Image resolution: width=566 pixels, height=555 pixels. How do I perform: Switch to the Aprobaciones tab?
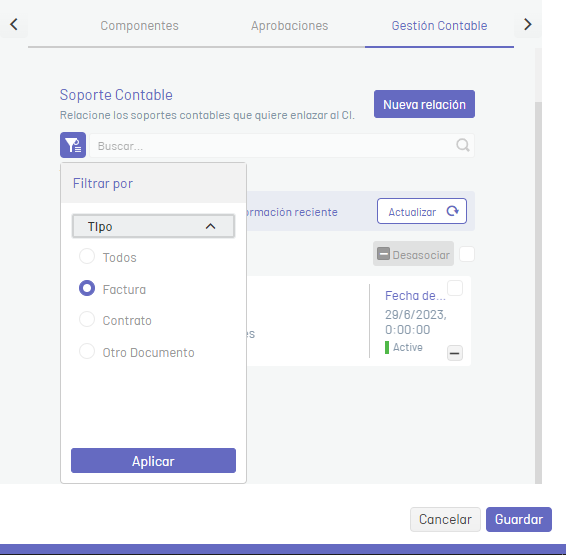(x=289, y=26)
